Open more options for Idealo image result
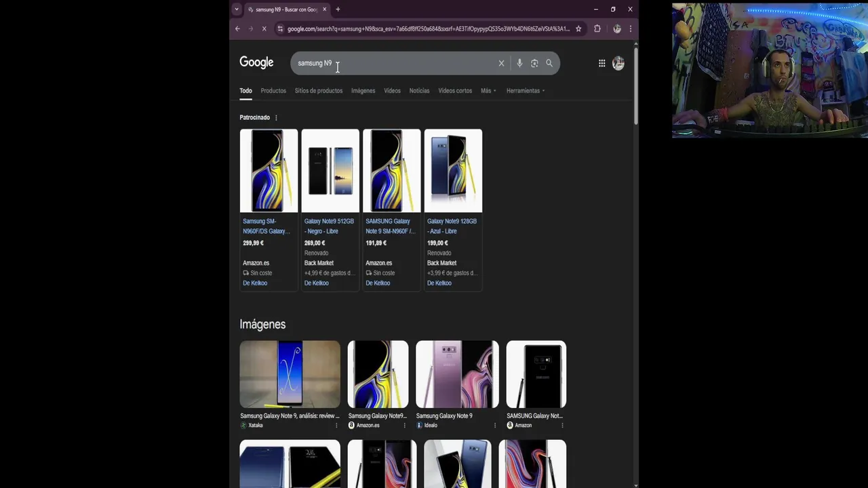Viewport: 868px width, 488px height. coord(494,426)
